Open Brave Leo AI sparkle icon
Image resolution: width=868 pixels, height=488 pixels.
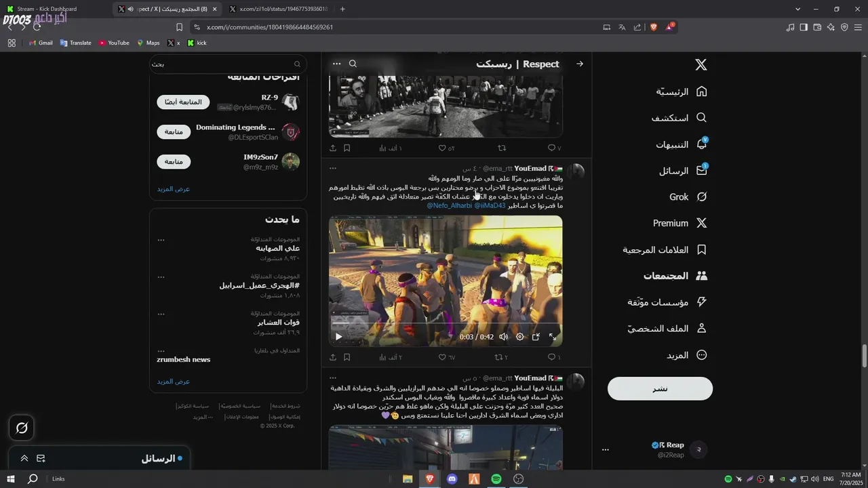click(x=831, y=27)
